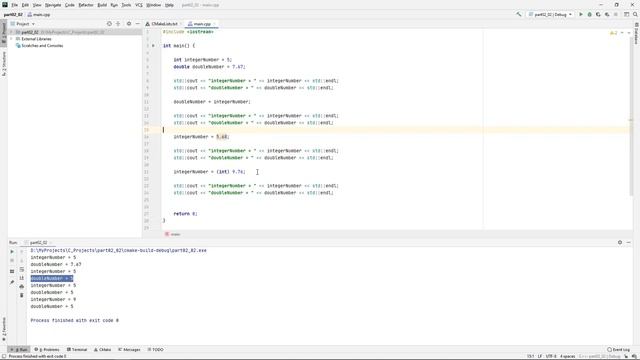
Task: Click the Favorites side tab
Action: coord(4,329)
